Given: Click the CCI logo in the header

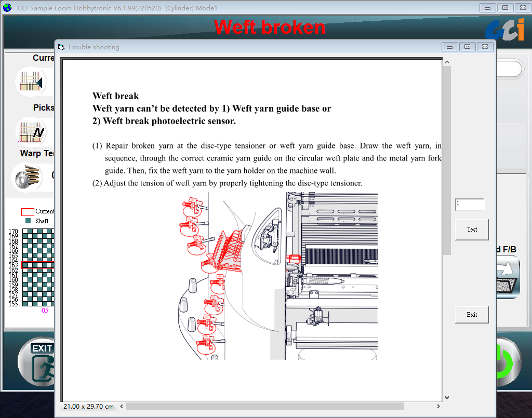Looking at the screenshot, I should (x=505, y=30).
